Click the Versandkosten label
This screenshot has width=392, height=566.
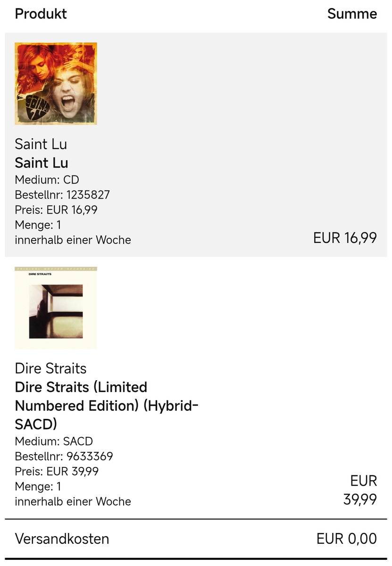coord(62,539)
